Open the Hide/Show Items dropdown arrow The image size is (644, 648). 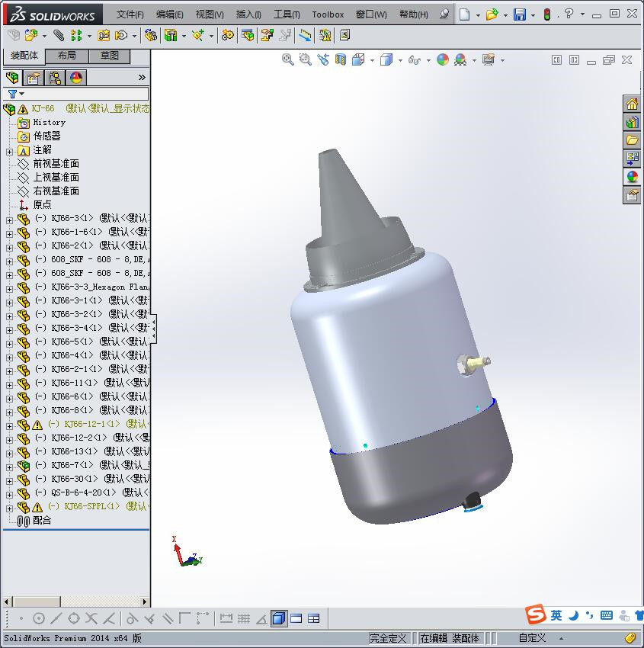(x=428, y=60)
